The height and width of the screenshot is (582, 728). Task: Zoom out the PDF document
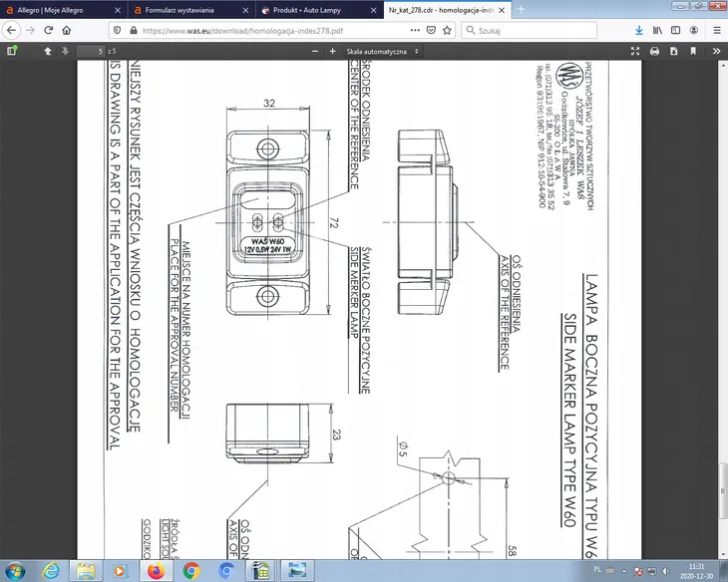click(315, 51)
